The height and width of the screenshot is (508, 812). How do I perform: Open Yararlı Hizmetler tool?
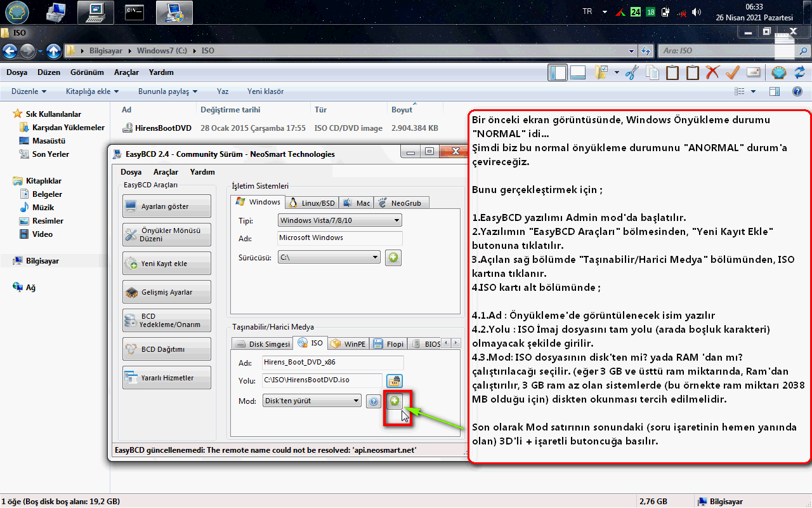point(167,378)
